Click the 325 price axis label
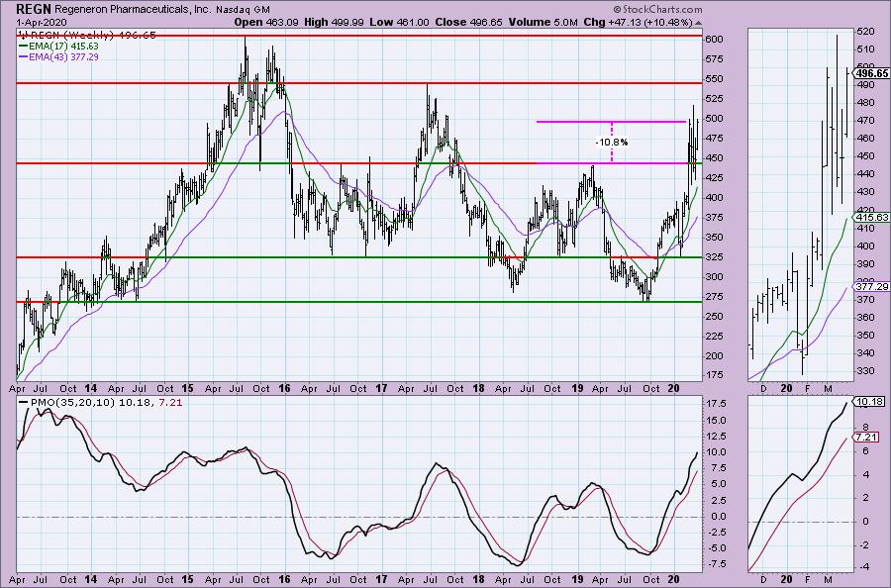This screenshot has width=891, height=588. coord(715,256)
